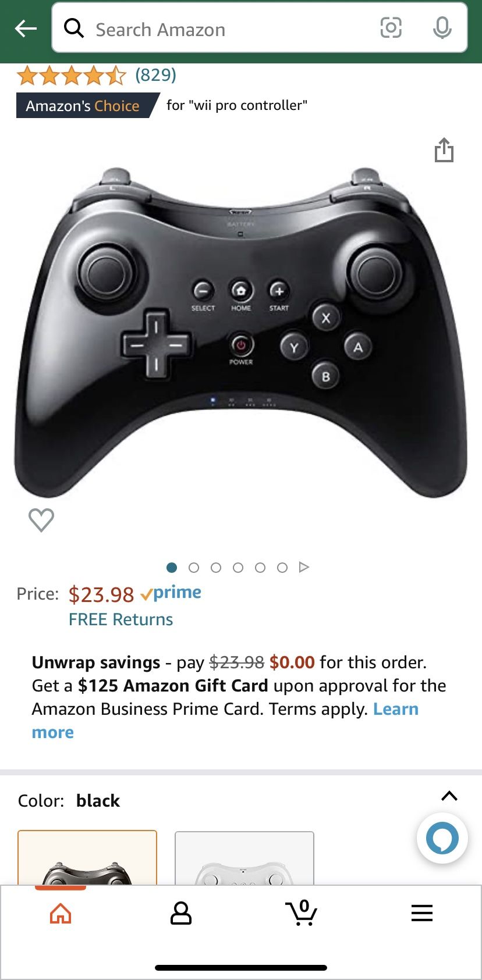
Task: Open the 829 reviews link
Action: pos(155,74)
